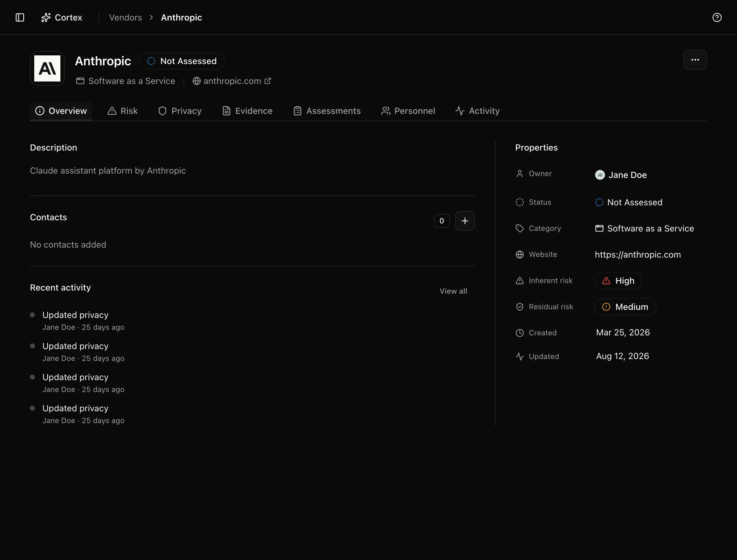Toggle the sidebar panel icon
Image resolution: width=737 pixels, height=560 pixels.
(20, 17)
